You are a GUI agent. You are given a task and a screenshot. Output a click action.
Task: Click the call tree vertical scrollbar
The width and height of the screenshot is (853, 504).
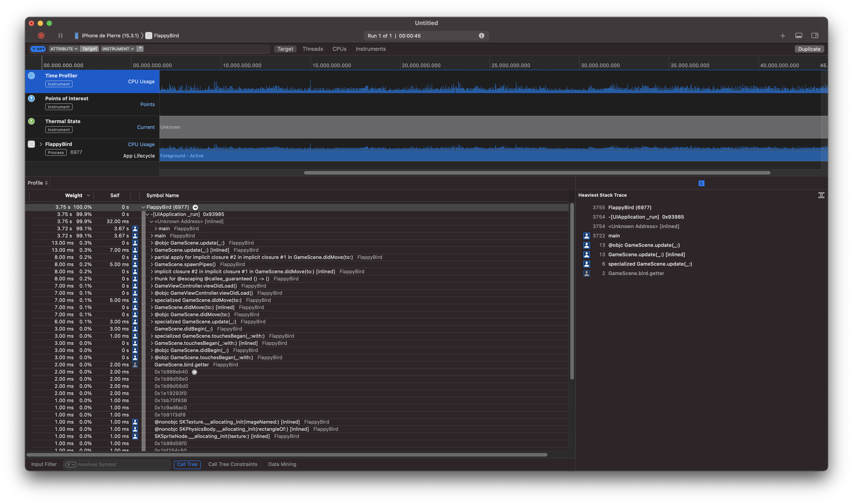pos(572,291)
